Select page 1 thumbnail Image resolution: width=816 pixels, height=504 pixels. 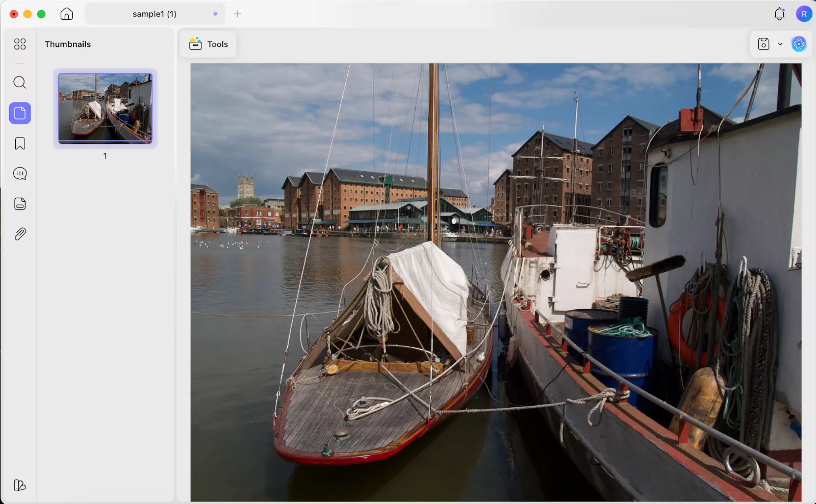point(105,108)
